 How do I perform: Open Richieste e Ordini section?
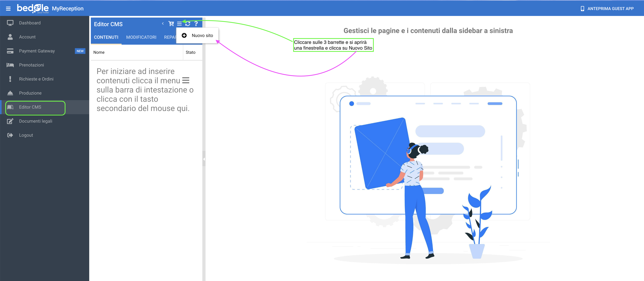click(36, 79)
